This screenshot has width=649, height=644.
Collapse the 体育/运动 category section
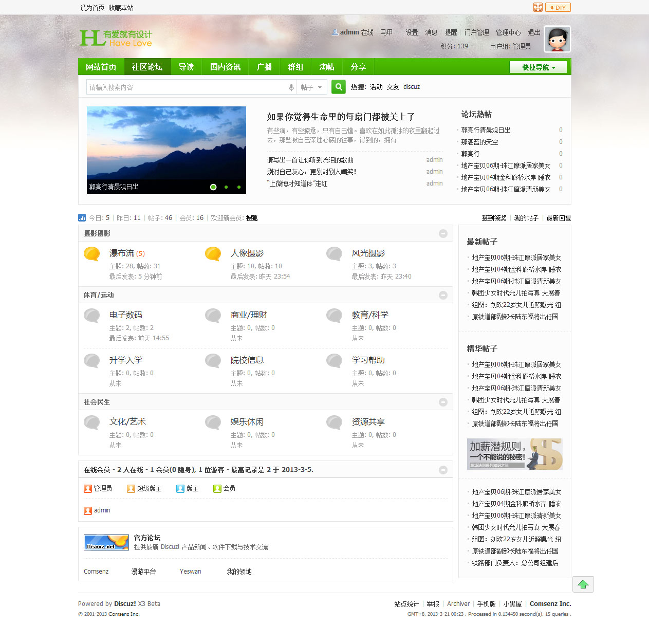tap(443, 295)
